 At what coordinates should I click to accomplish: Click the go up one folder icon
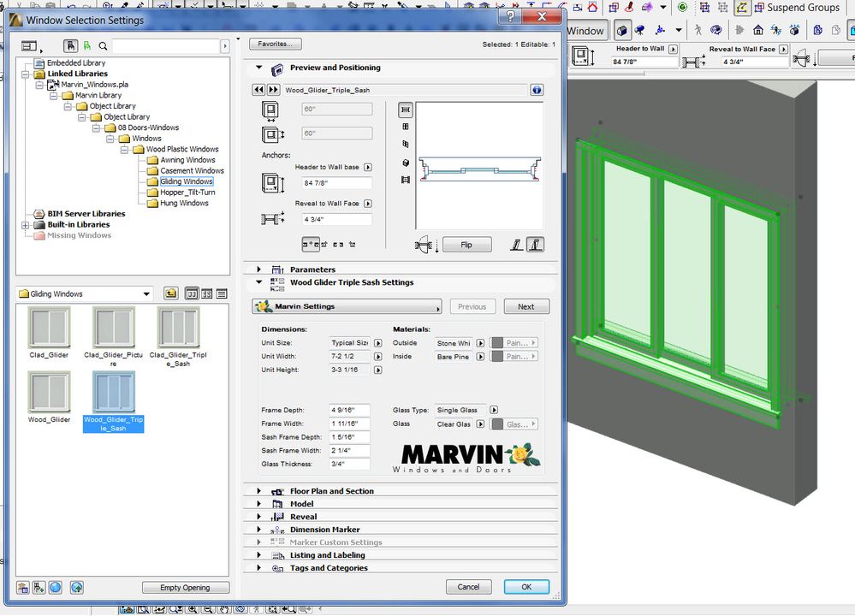click(x=170, y=293)
